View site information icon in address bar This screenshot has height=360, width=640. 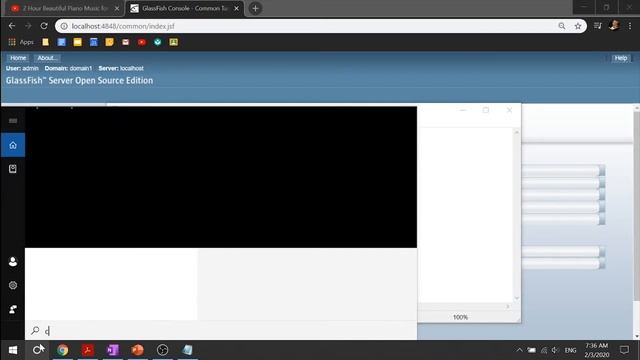point(64,26)
